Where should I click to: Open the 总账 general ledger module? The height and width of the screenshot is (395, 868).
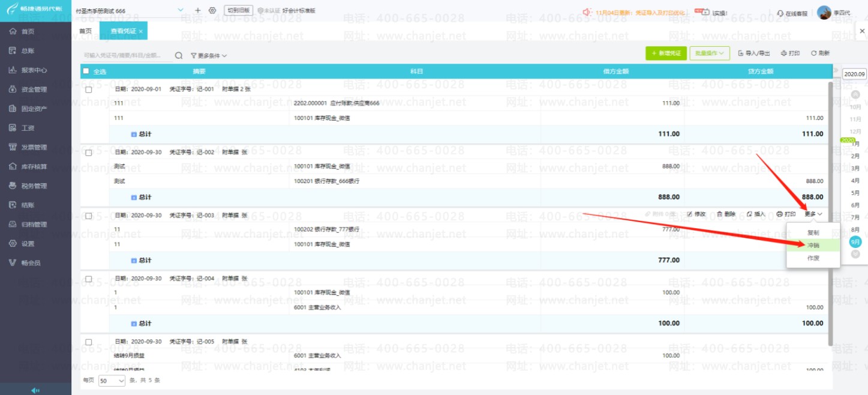coord(28,51)
